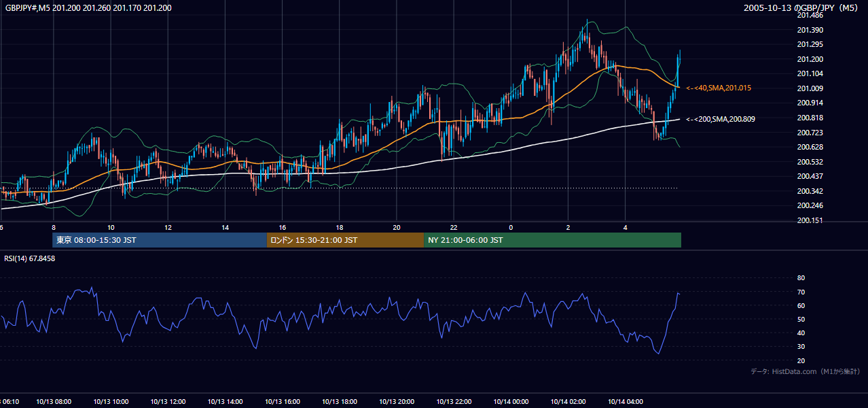Click price axis value 200.628
Screen dimensions: 868x408
[810, 147]
